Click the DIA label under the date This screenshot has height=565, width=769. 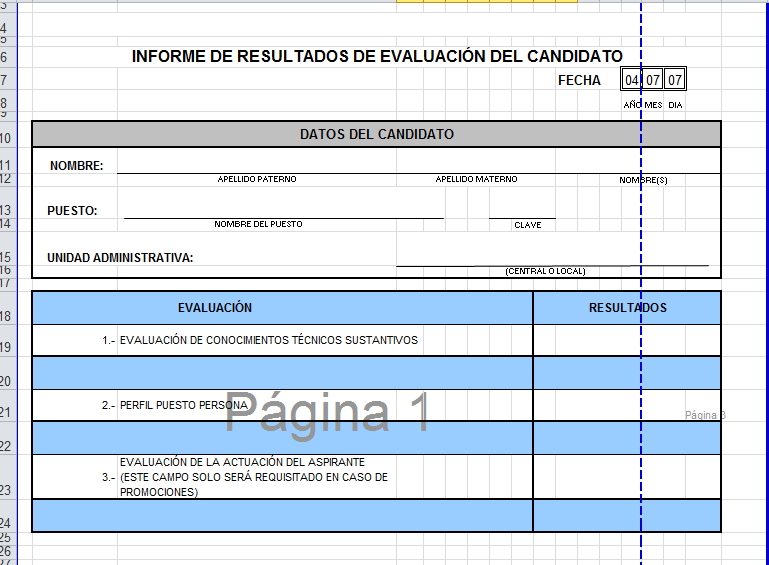675,105
